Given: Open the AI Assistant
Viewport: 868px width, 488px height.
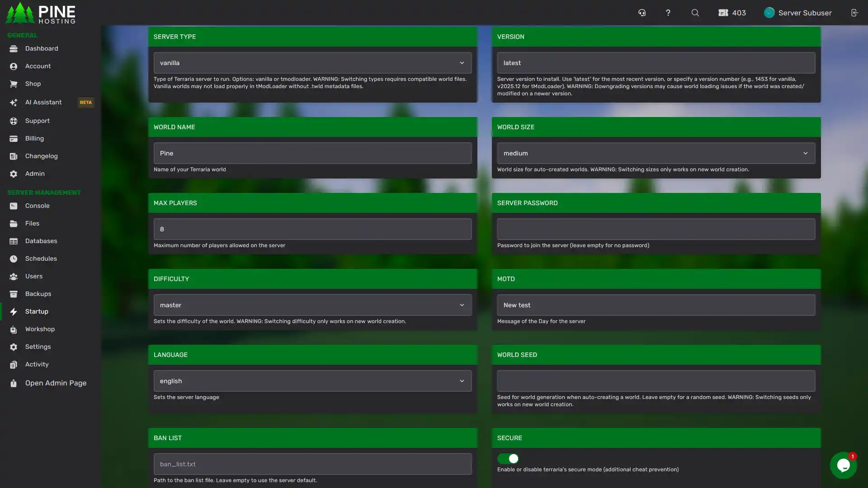Looking at the screenshot, I should click(x=43, y=102).
